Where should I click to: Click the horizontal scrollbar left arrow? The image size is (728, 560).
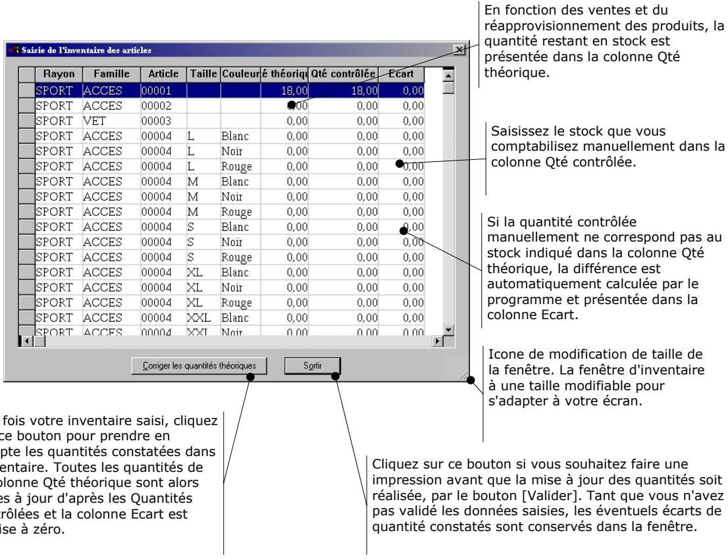pos(26,342)
